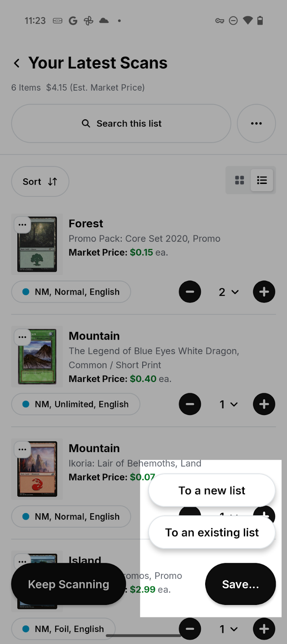Open quantity dropdown for Blue Eyes Mountain
This screenshot has width=287, height=644.
pyautogui.click(x=228, y=405)
